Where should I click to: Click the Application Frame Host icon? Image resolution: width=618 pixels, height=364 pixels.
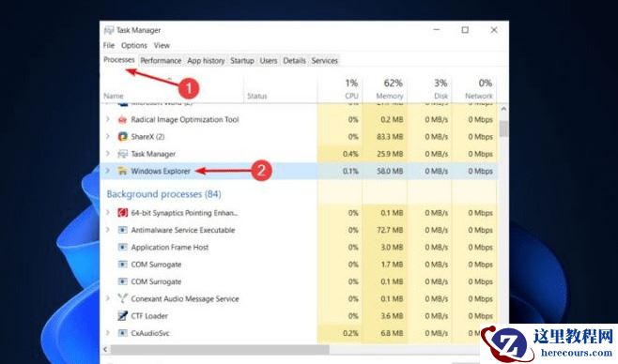[x=123, y=247]
